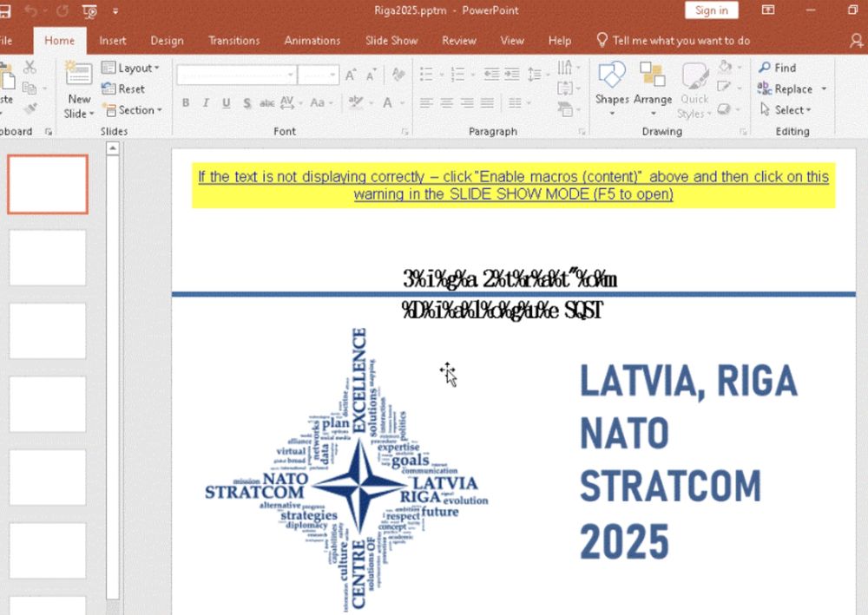The image size is (868, 615).
Task: Click the Shape Fill paint bucket icon
Action: (725, 67)
